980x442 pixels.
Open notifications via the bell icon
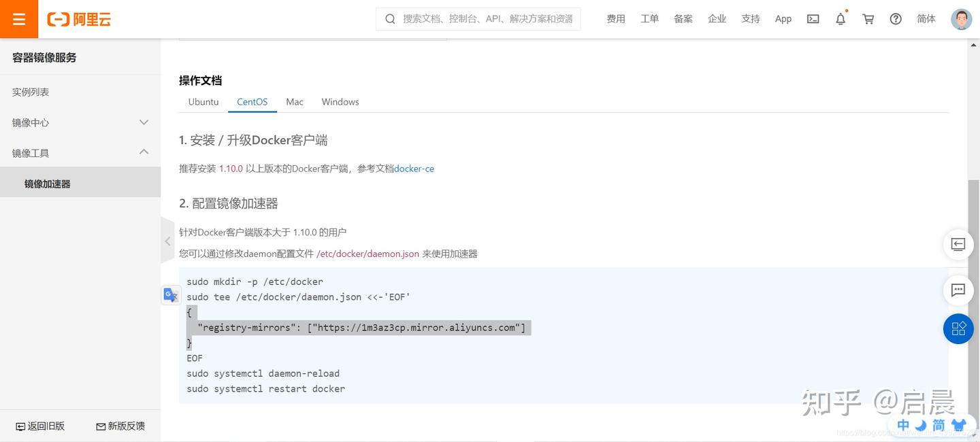tap(840, 18)
